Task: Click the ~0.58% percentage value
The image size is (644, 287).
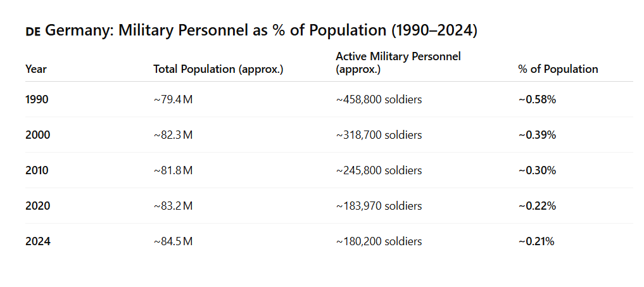Action: 537,99
